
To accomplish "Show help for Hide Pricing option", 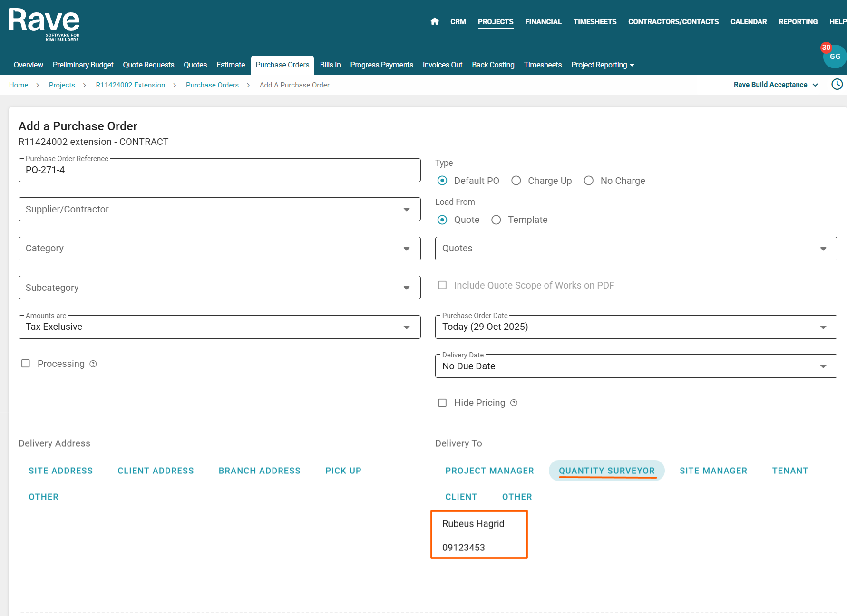I will [514, 403].
